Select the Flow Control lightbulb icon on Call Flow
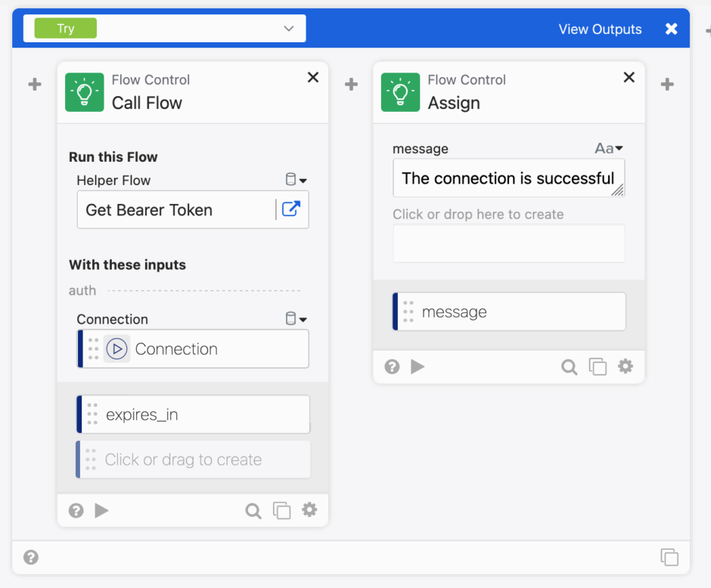 pos(84,90)
